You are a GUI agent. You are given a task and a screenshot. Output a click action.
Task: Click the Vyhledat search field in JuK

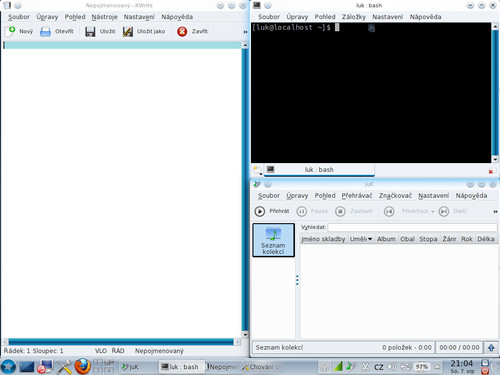(x=412, y=227)
